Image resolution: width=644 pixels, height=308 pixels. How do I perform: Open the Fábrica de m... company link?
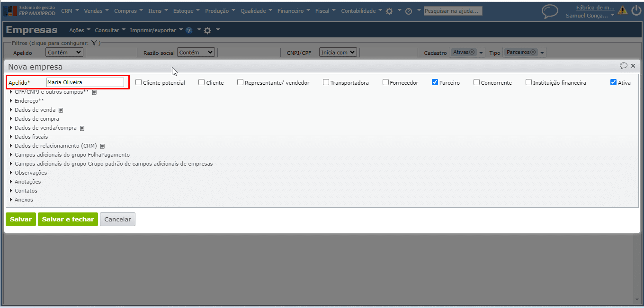pyautogui.click(x=595, y=8)
